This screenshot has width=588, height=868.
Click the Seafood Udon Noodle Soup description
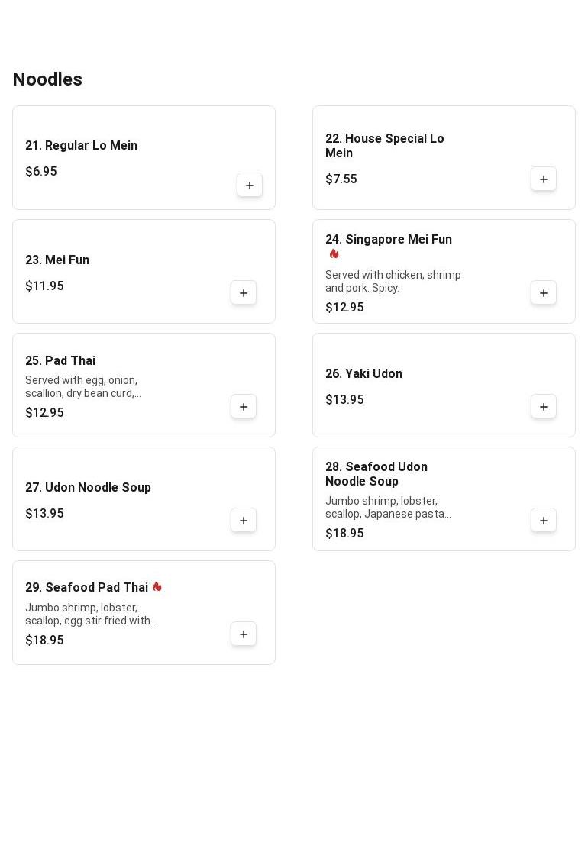[387, 508]
